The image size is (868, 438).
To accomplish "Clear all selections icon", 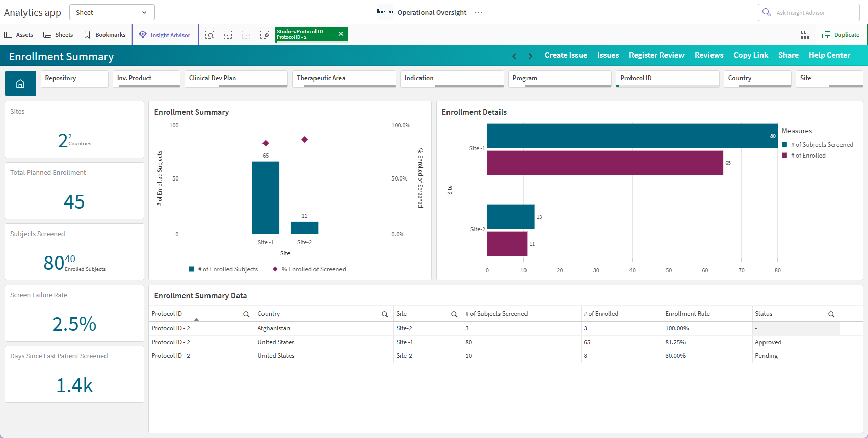I will tap(265, 35).
